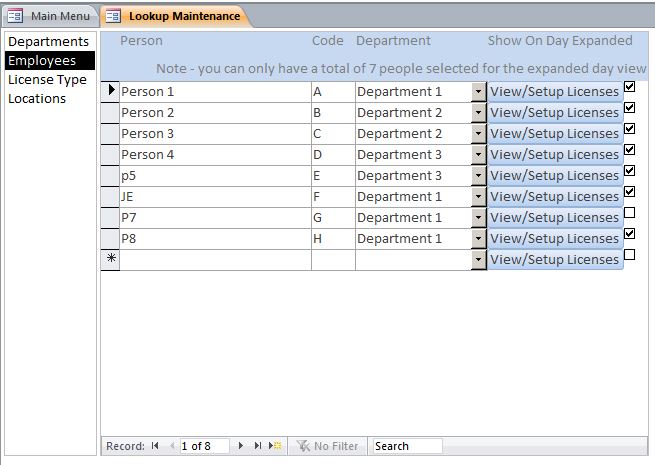
Task: Click the empty Person field on new row
Action: (215, 259)
